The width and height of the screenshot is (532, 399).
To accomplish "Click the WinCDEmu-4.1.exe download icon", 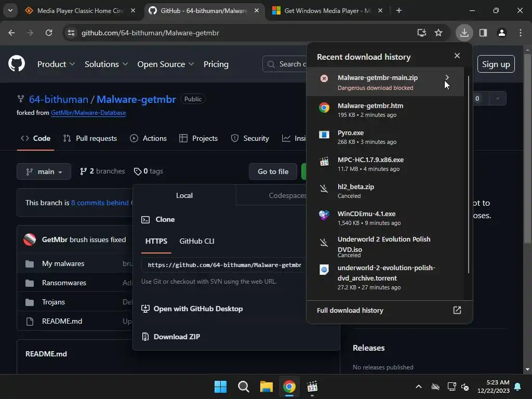I will [324, 215].
